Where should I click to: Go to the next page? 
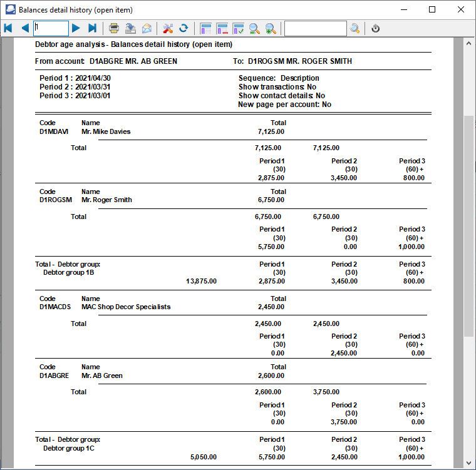pyautogui.click(x=76, y=28)
